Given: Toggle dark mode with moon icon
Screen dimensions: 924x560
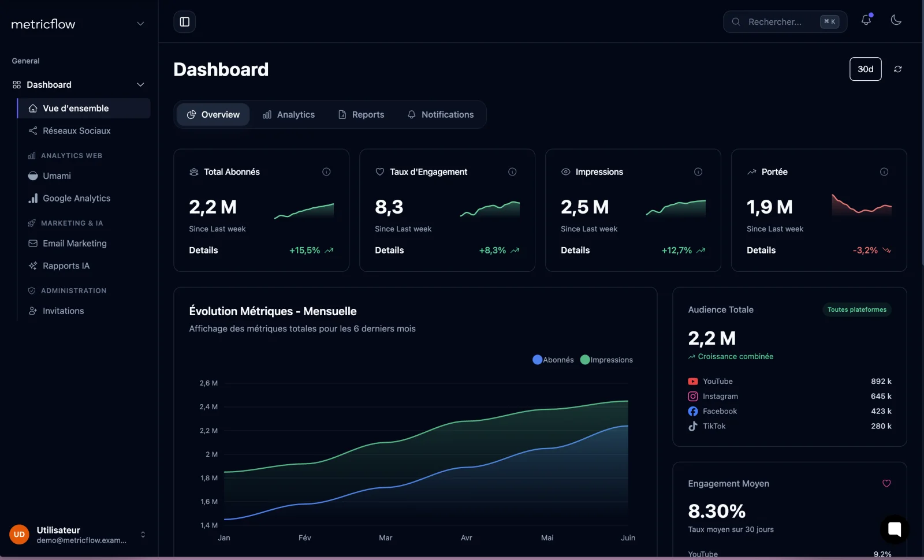Looking at the screenshot, I should (x=896, y=20).
